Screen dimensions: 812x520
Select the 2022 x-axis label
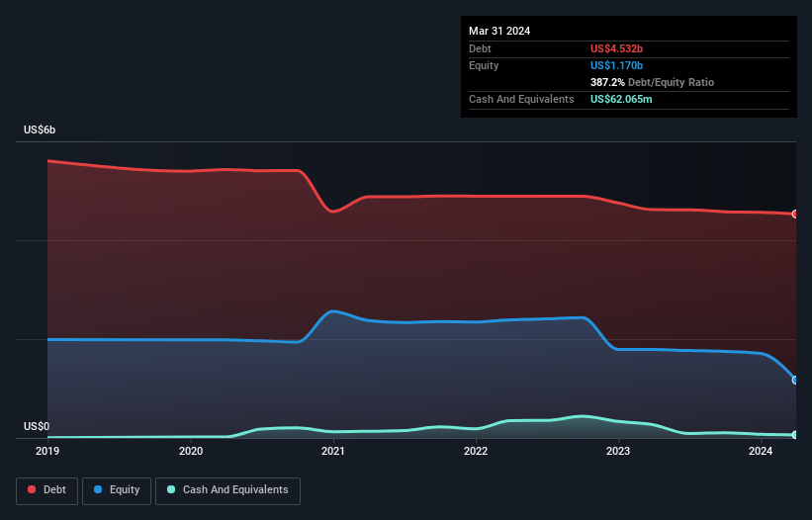(476, 451)
